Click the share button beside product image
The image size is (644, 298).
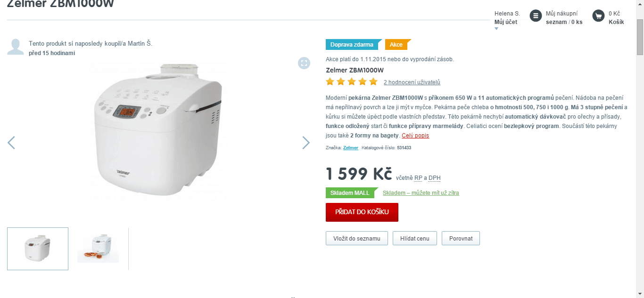[303, 63]
